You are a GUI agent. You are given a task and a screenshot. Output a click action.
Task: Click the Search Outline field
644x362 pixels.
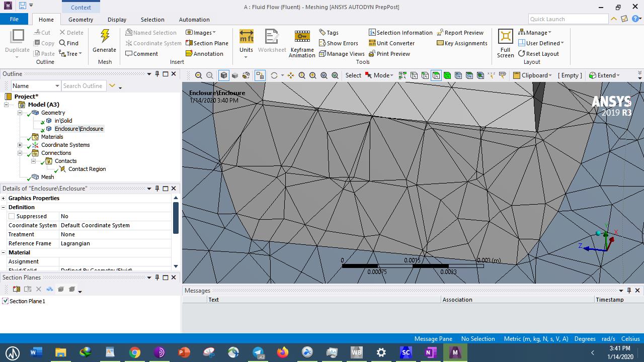click(x=84, y=86)
